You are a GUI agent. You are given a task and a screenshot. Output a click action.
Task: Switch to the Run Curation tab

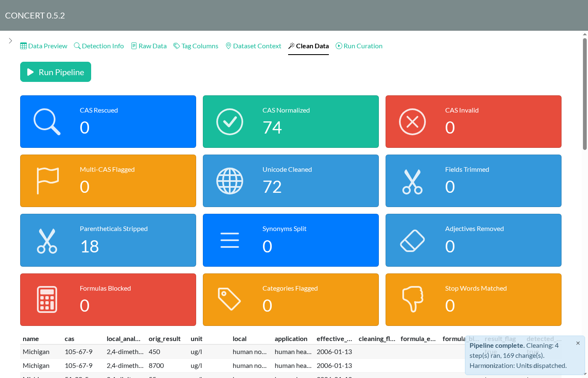click(359, 46)
